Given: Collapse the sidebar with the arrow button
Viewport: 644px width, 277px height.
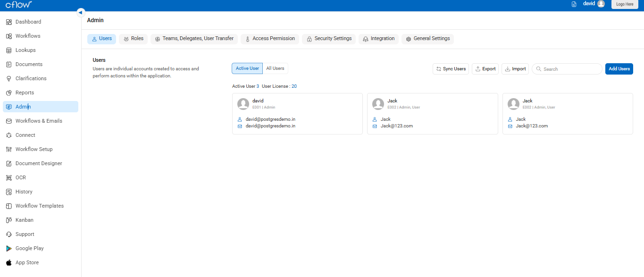Looking at the screenshot, I should tap(81, 12).
